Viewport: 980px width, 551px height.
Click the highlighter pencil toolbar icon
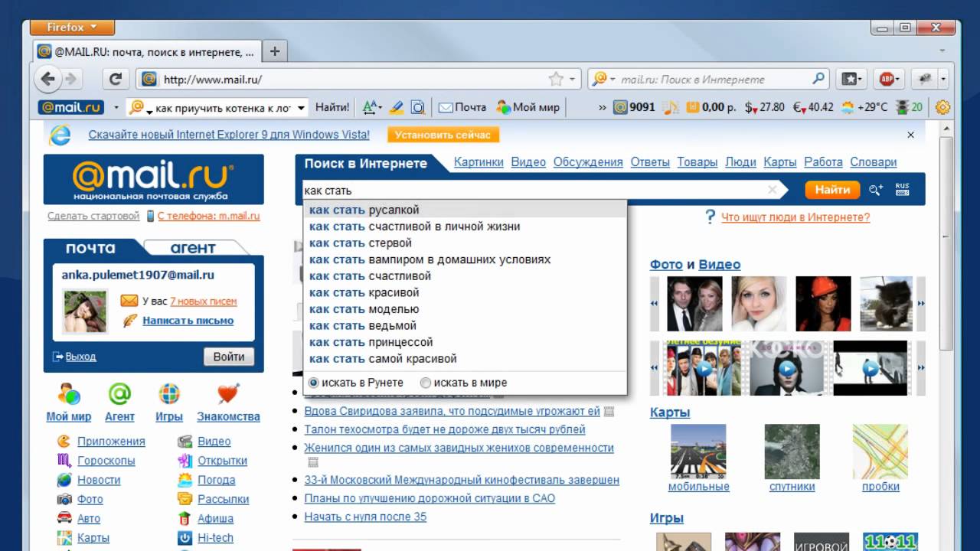click(x=396, y=107)
